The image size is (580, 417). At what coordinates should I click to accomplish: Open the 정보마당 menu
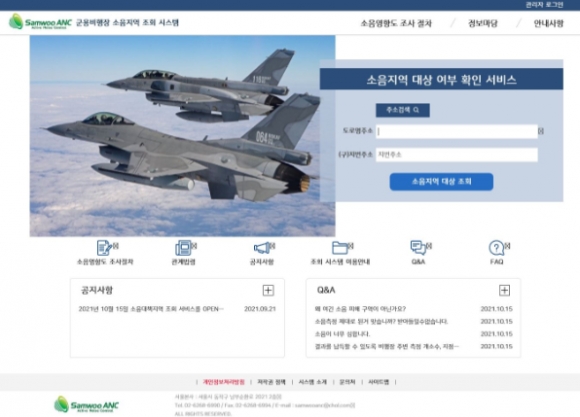pyautogui.click(x=483, y=23)
